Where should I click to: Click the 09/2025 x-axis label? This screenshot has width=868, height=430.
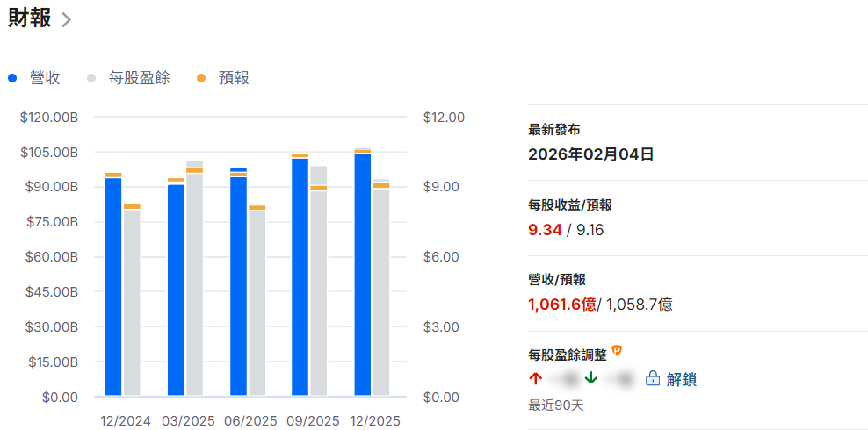[x=313, y=421]
